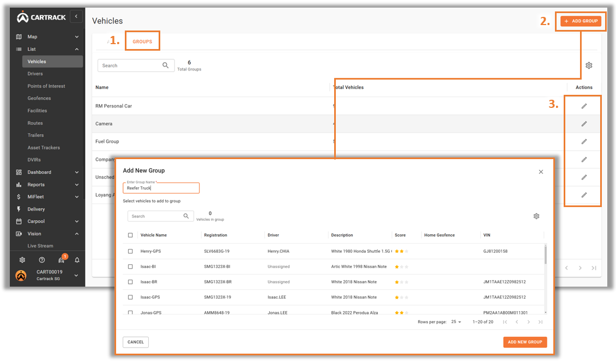The width and height of the screenshot is (616, 364).
Task: Open the Rows per page dropdown
Action: pyautogui.click(x=456, y=322)
